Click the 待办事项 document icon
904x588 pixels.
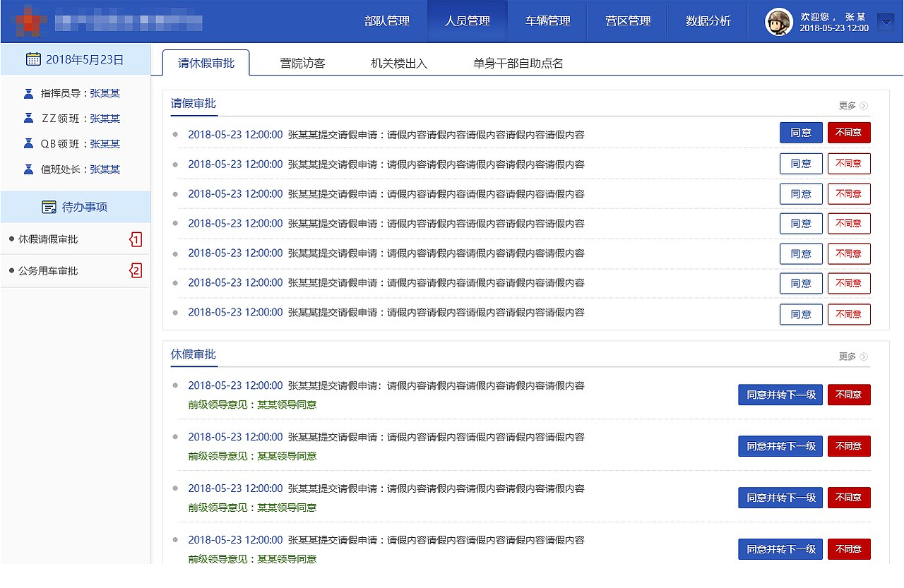pos(49,206)
